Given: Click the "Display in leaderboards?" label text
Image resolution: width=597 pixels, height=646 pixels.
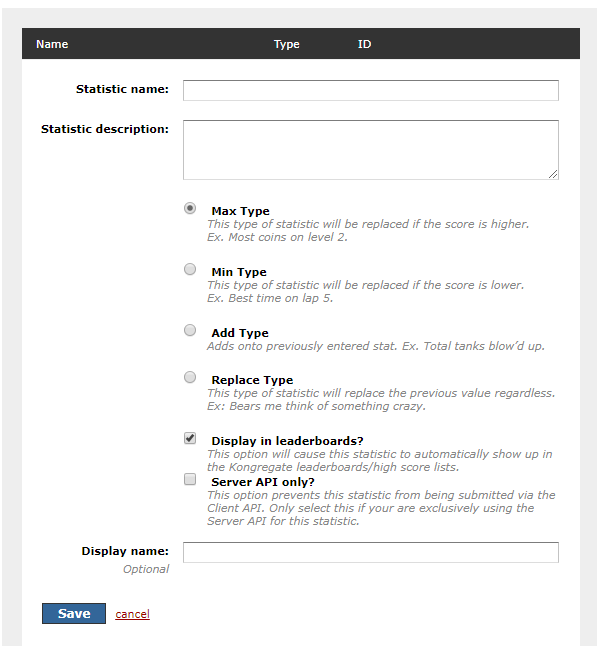Looking at the screenshot, I should 287,441.
